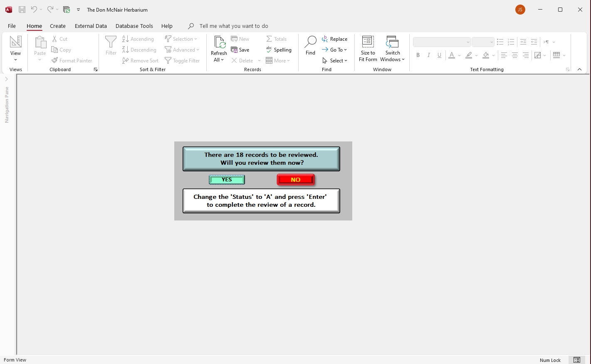Click the Size to Fit Form icon
The image size is (591, 364).
click(368, 42)
